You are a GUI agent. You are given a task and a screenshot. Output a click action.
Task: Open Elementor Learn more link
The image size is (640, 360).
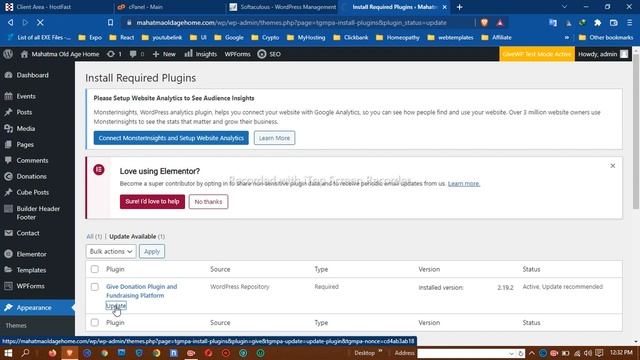464,184
